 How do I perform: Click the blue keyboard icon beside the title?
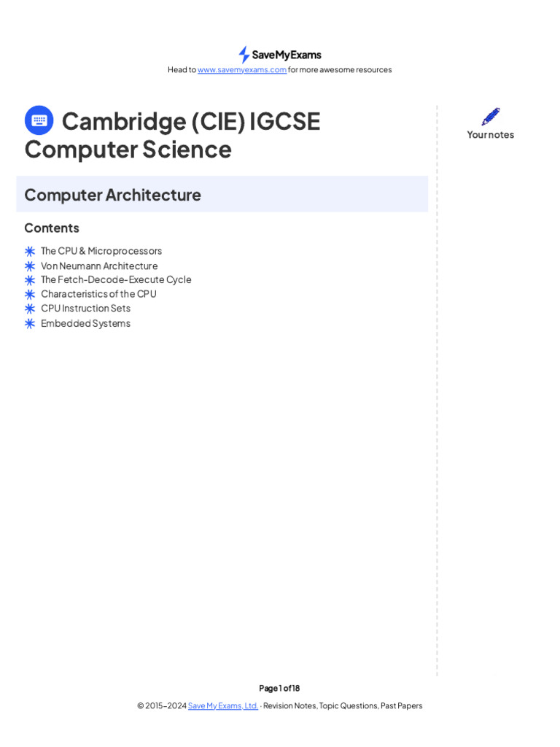click(39, 120)
